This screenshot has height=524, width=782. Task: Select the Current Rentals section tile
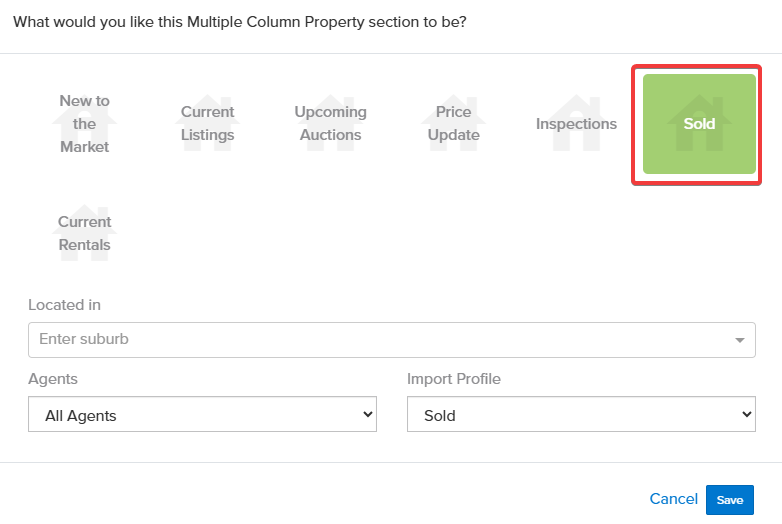[85, 233]
